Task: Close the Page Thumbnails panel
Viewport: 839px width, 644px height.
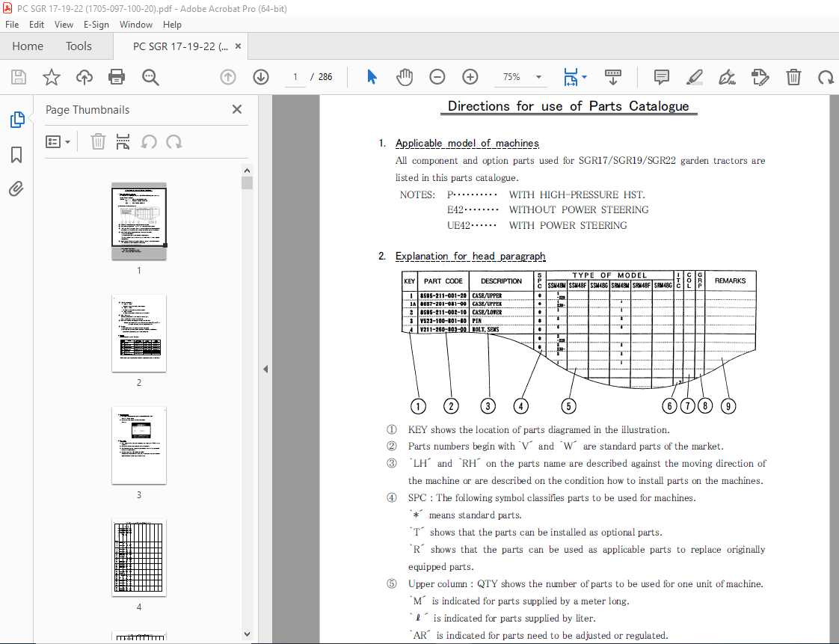Action: pos(237,109)
